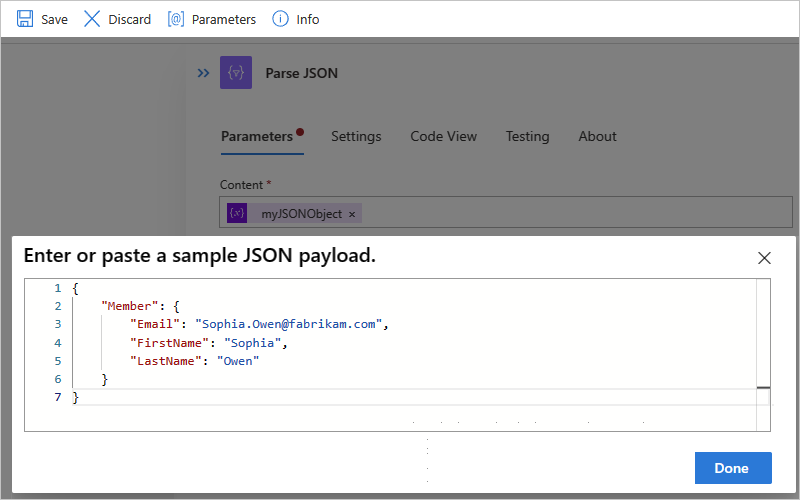800x500 pixels.
Task: Switch to the Parameters tab
Action: (x=257, y=136)
